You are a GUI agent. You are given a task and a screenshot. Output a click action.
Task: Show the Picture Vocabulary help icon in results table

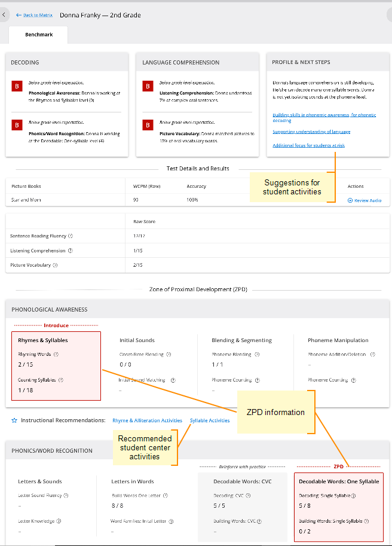point(54,265)
